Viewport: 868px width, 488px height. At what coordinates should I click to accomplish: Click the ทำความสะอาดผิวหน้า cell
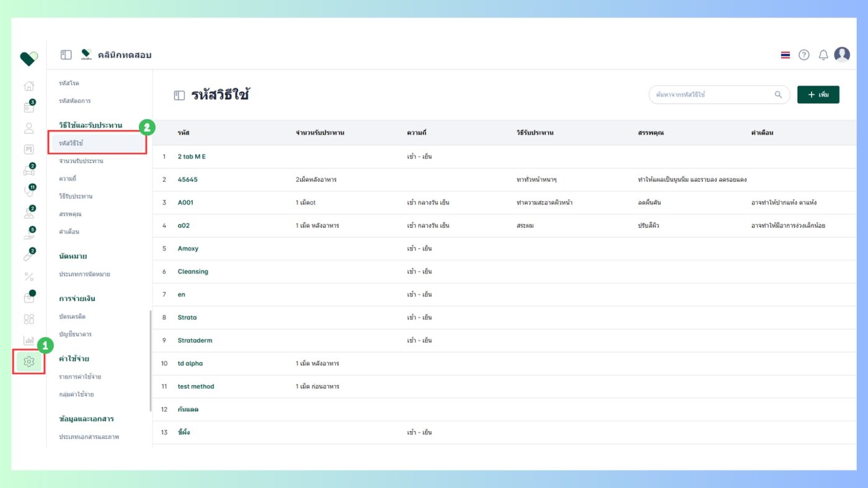point(544,203)
